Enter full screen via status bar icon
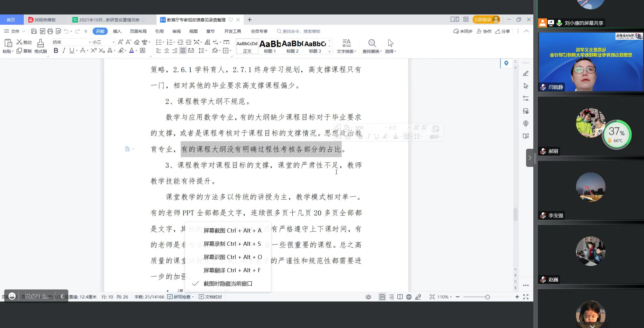Viewport: 644px width, 328px height. 526,297
